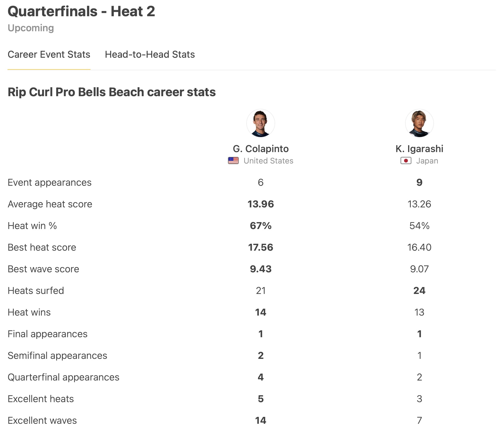The width and height of the screenshot is (504, 437).
Task: Click K. Igarashi's profile photo
Action: [419, 123]
